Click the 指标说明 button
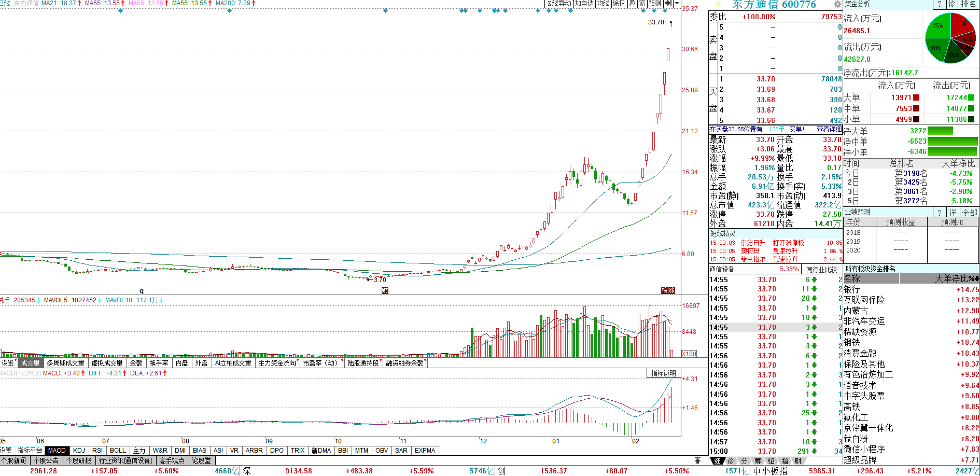The width and height of the screenshot is (980, 476). pos(663,373)
